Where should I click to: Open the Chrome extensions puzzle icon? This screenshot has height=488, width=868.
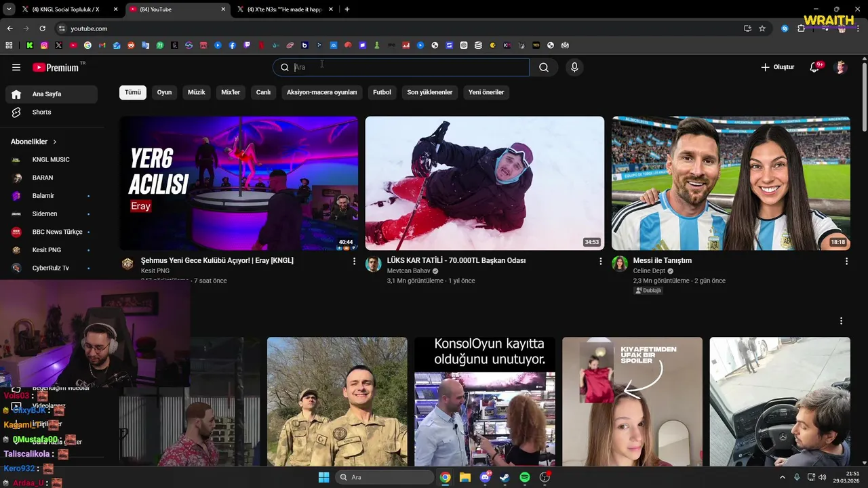point(801,28)
